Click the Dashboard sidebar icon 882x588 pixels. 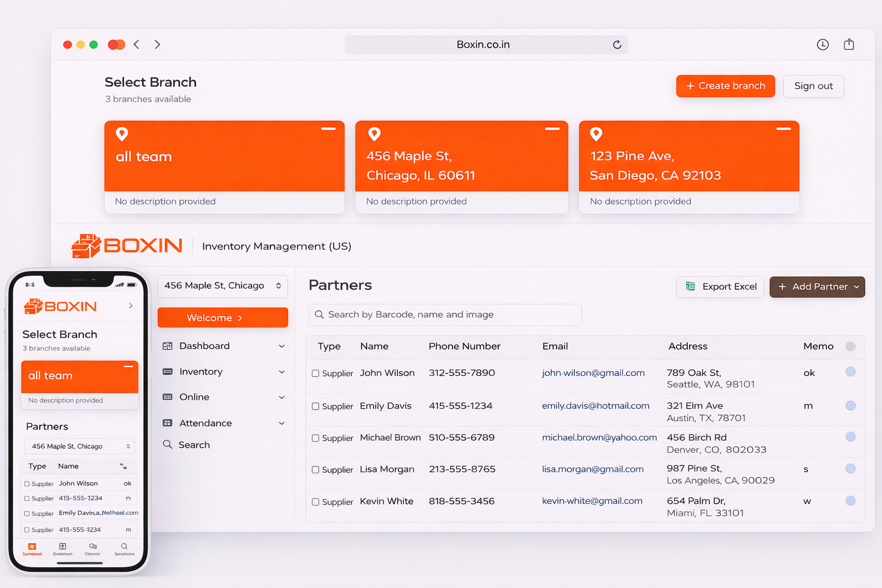(168, 346)
